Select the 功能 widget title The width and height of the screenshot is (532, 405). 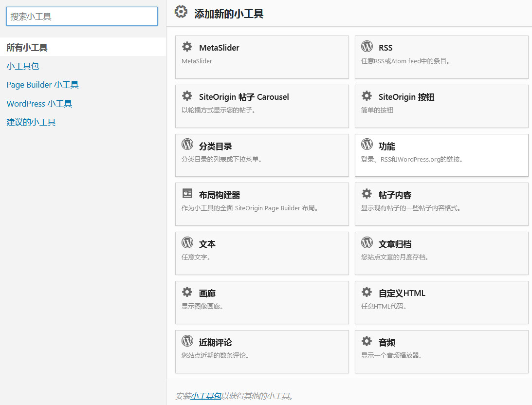click(x=387, y=146)
